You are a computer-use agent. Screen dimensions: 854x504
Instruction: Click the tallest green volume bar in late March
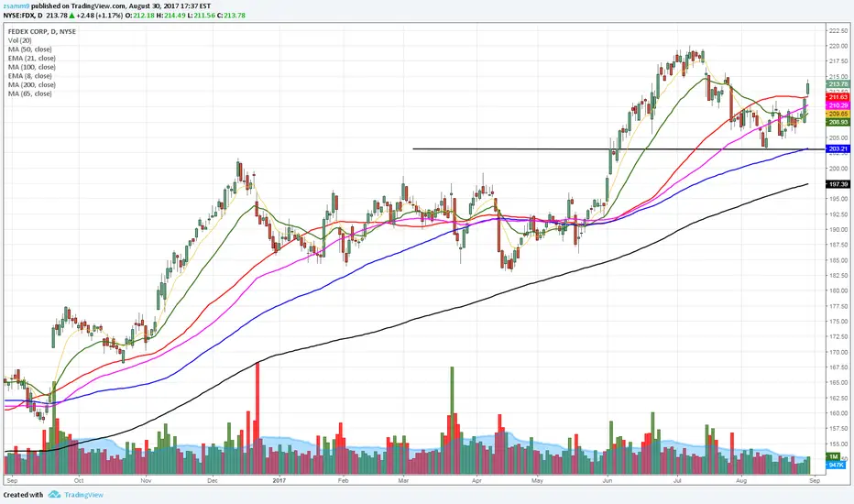452,421
